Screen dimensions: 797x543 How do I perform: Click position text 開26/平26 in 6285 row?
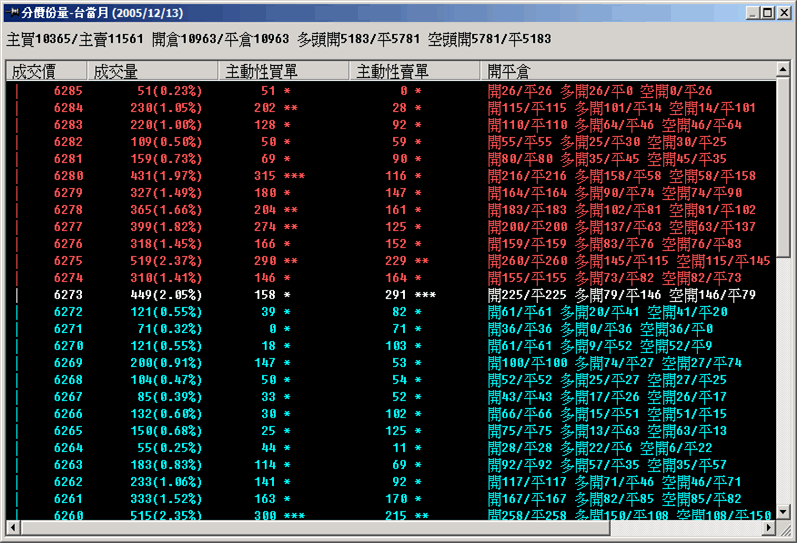coord(520,91)
